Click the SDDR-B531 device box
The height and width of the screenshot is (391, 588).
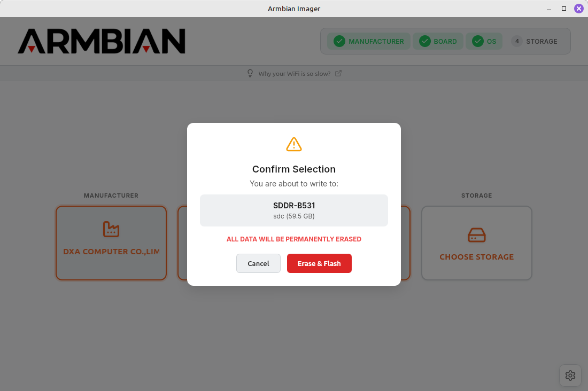[x=294, y=210]
